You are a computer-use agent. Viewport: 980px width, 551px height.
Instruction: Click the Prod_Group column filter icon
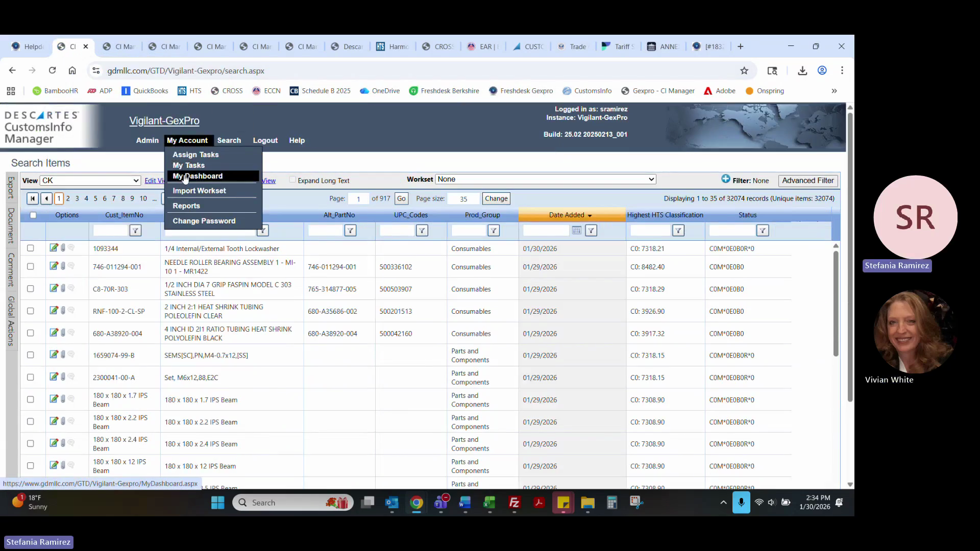pos(493,231)
